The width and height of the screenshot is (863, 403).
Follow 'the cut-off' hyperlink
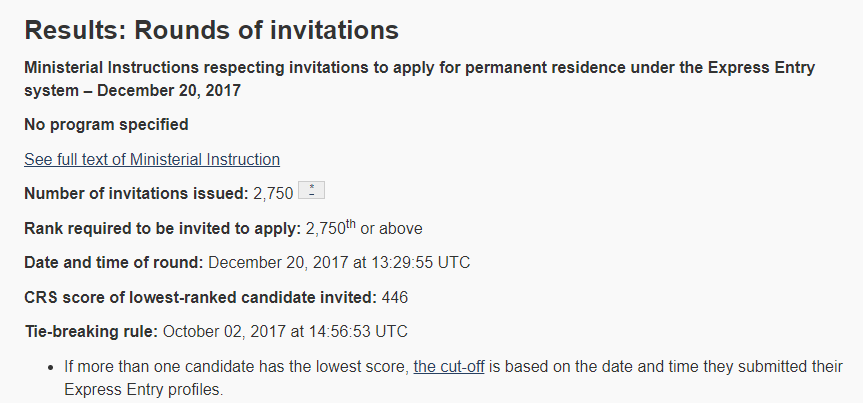(449, 367)
